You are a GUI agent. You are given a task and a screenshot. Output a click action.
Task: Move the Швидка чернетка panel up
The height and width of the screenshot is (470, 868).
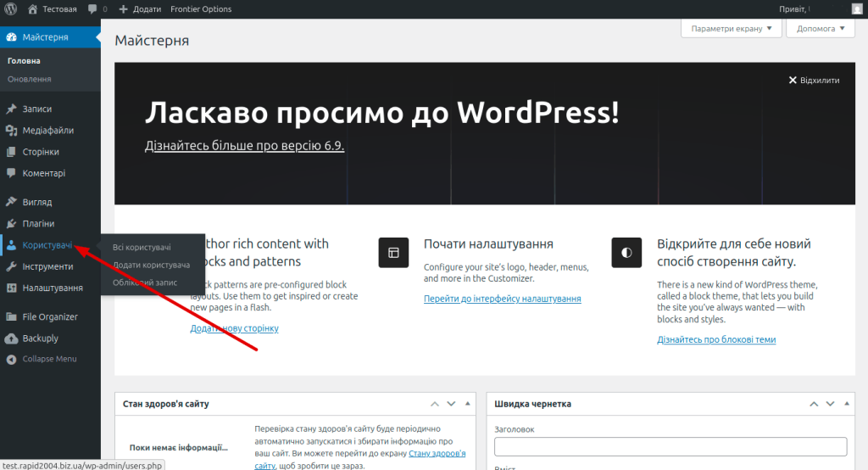click(813, 405)
